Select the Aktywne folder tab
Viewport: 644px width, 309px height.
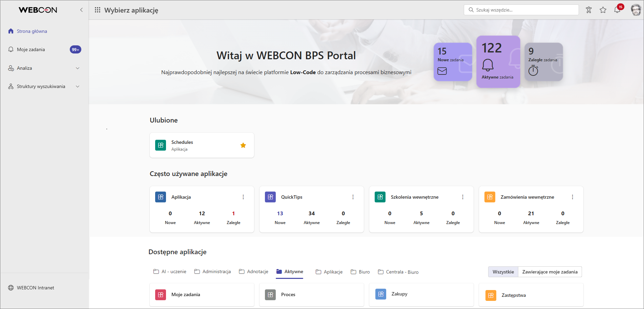point(290,272)
